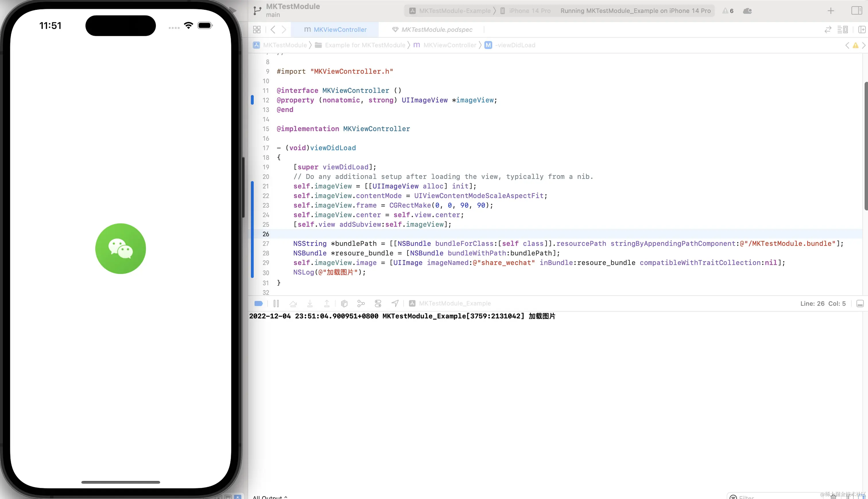
Task: Click the simulator 11:51 clock
Action: click(x=50, y=25)
